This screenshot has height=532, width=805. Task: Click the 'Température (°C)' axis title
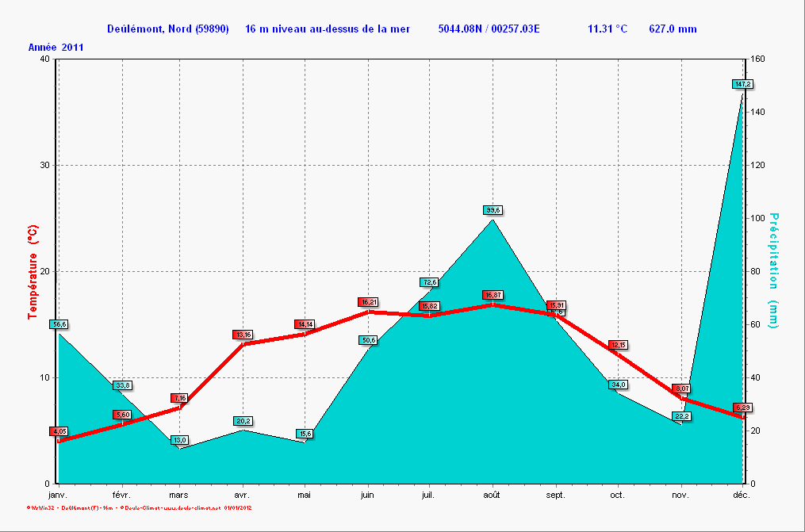pos(33,271)
